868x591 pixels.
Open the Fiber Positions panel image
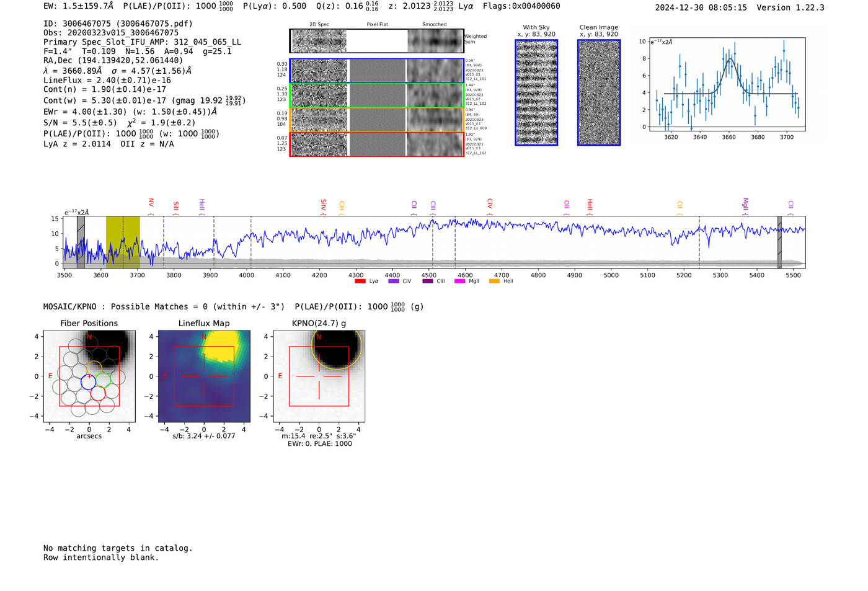89,376
